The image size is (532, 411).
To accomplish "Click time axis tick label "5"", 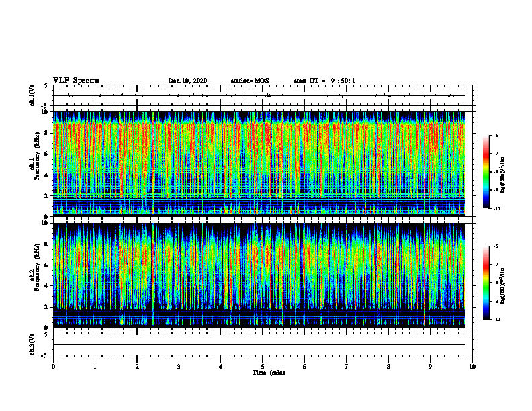I will pyautogui.click(x=263, y=367).
